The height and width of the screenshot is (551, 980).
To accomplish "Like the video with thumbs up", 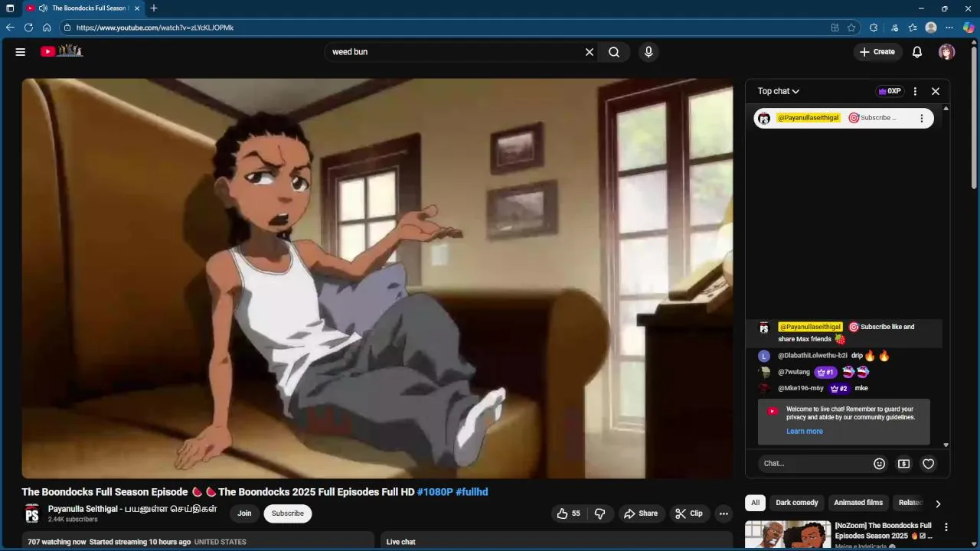I will click(x=568, y=514).
